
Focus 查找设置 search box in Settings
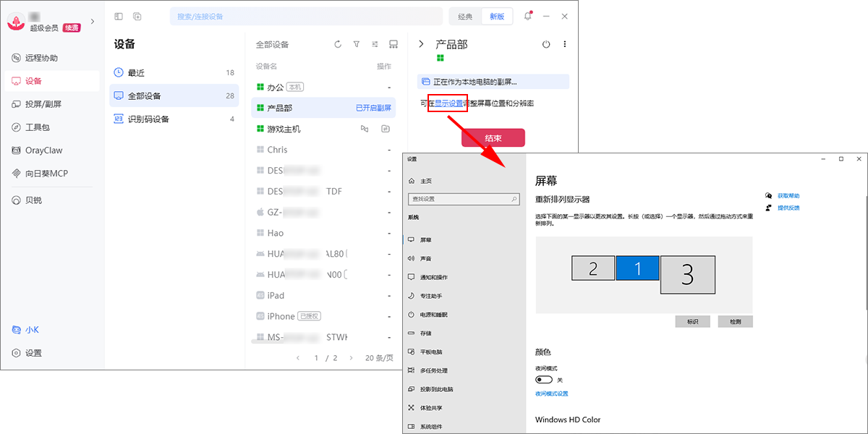pos(464,199)
